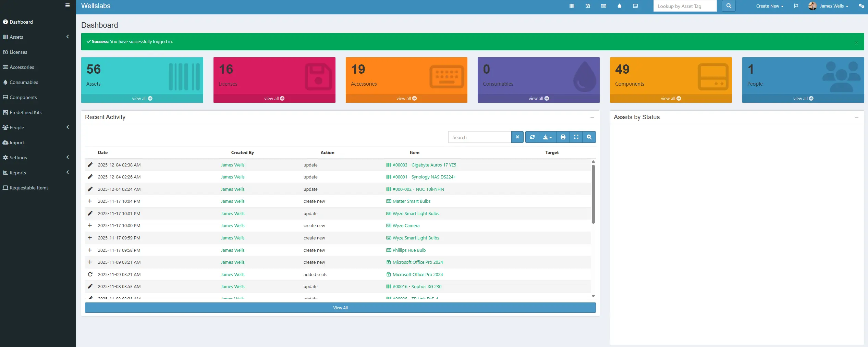Click the View All activity button

[x=340, y=308]
